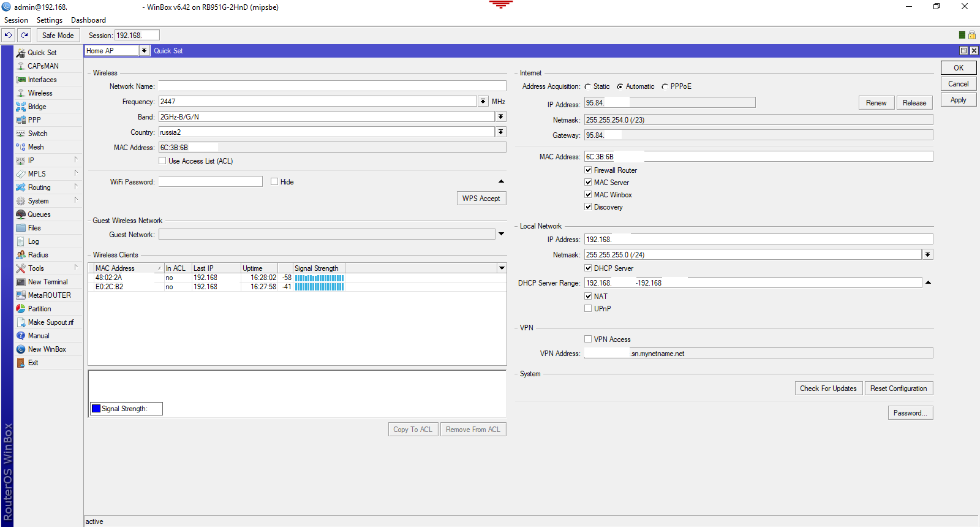
Task: Select signal bar for client 48:02:2A
Action: tap(319, 278)
